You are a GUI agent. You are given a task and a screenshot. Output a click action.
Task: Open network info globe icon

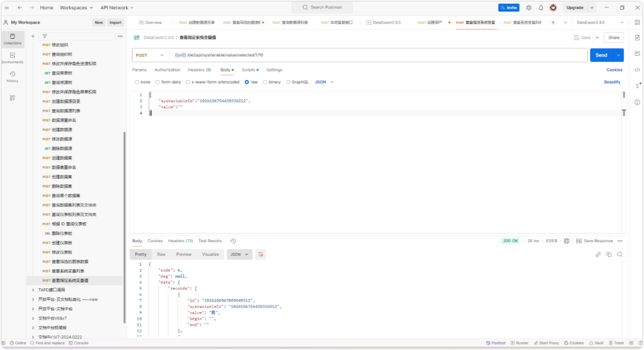(x=567, y=241)
